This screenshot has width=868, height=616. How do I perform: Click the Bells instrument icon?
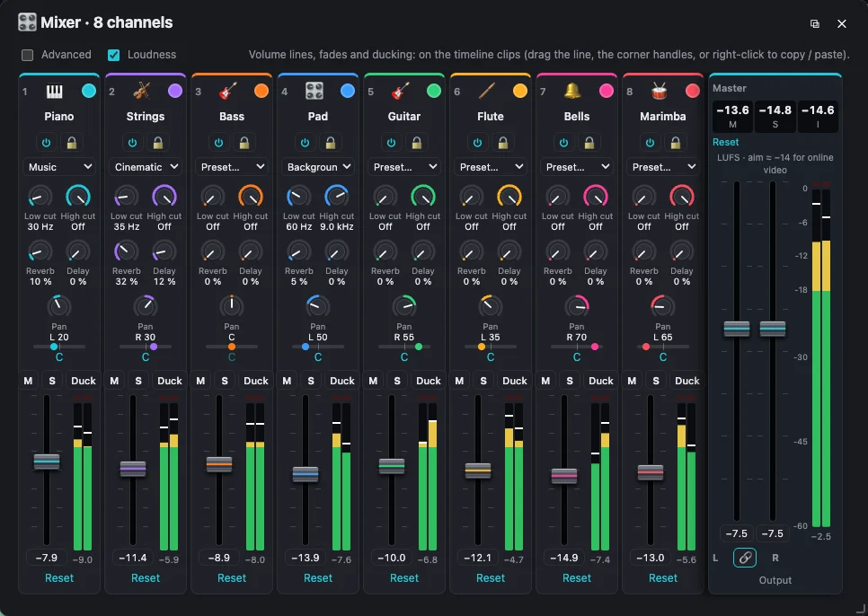pos(573,91)
